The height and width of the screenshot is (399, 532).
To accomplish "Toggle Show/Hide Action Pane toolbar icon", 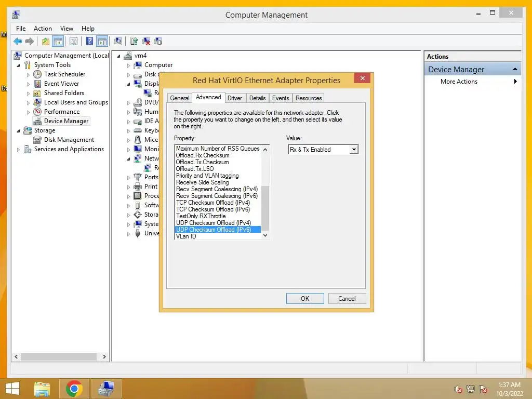I will (102, 42).
